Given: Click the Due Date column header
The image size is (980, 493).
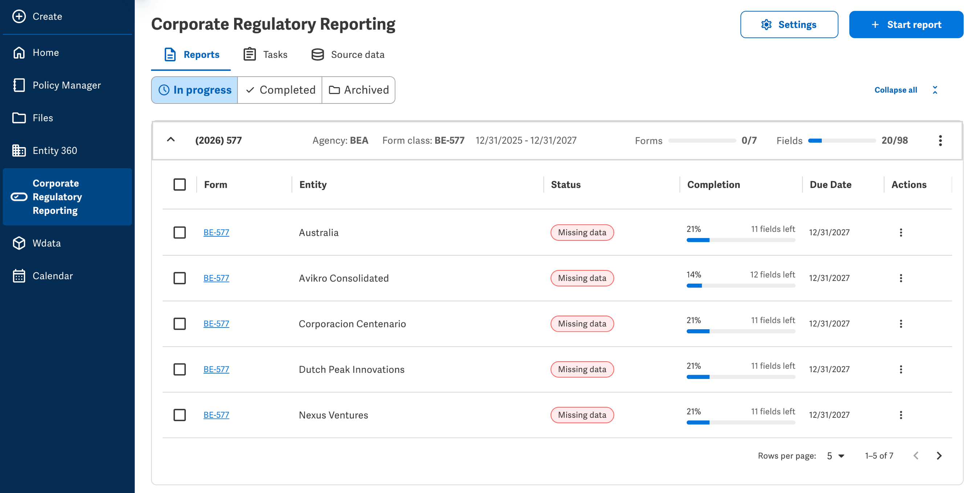Looking at the screenshot, I should coord(830,184).
